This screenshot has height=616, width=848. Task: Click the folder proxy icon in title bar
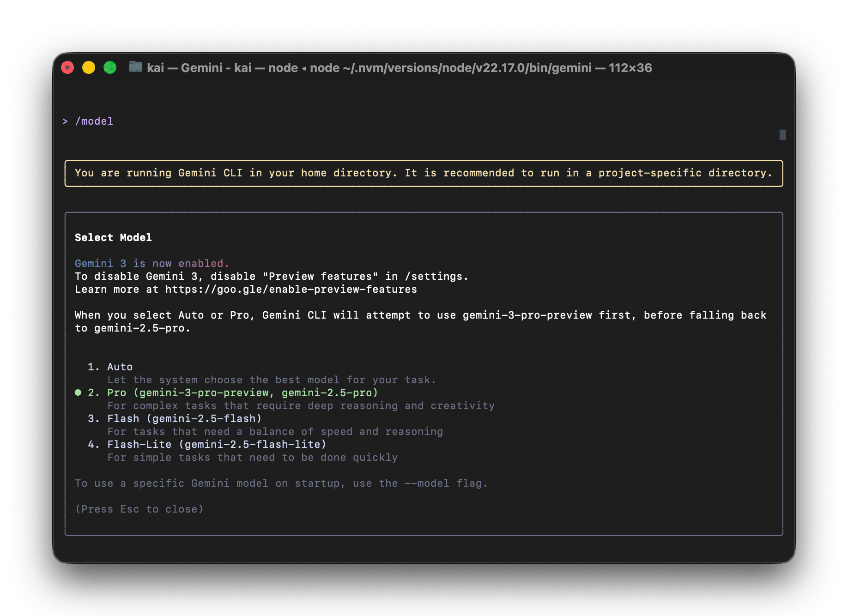(x=135, y=67)
